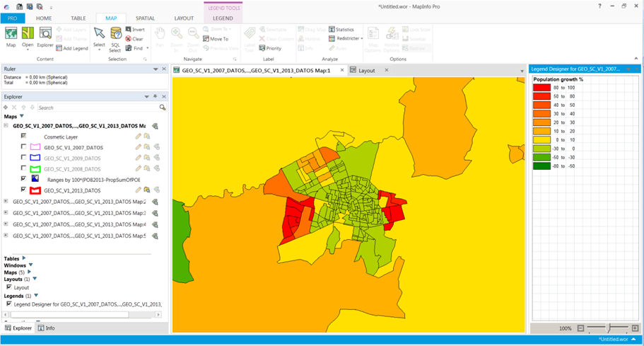This screenshot has height=346, width=644.
Task: Open the Explorer ribbon icon
Action: pyautogui.click(x=45, y=37)
